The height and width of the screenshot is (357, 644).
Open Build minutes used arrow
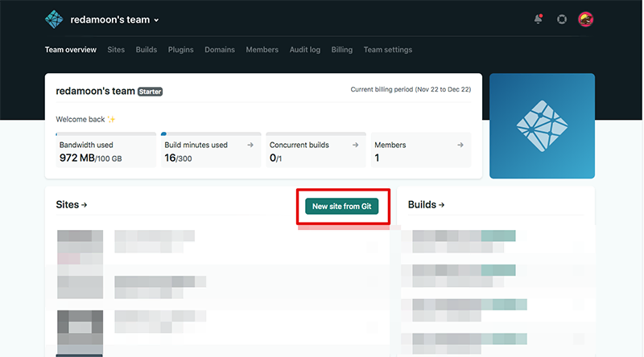250,145
